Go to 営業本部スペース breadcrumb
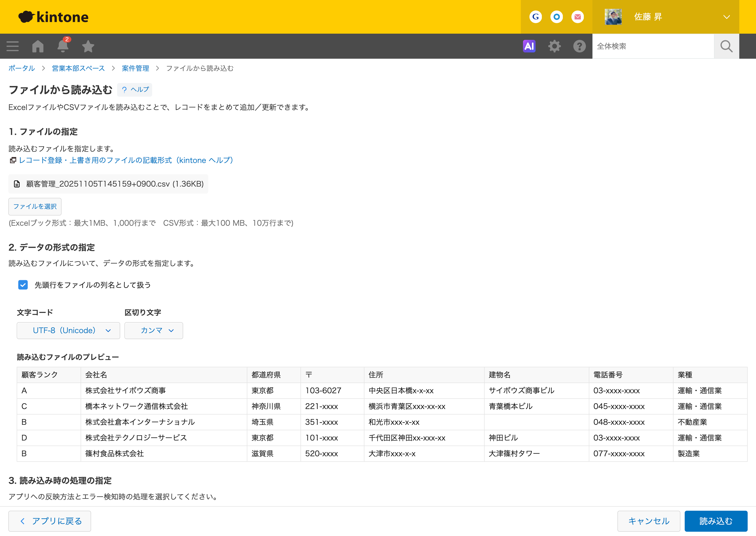The height and width of the screenshot is (536, 756). click(78, 68)
